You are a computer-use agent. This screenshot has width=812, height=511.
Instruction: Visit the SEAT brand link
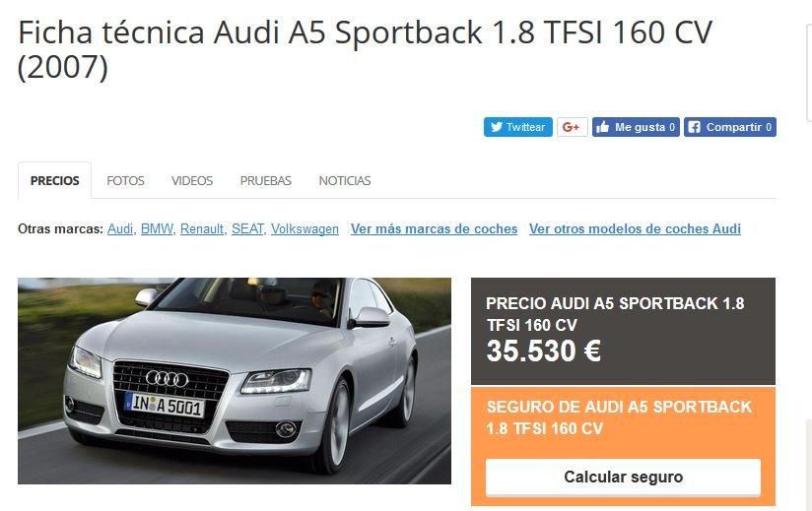click(x=247, y=228)
